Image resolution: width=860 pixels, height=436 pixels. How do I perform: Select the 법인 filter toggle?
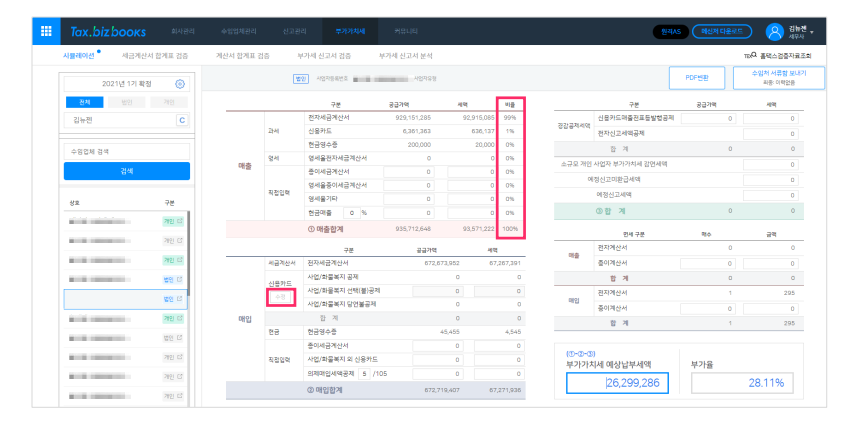126,102
